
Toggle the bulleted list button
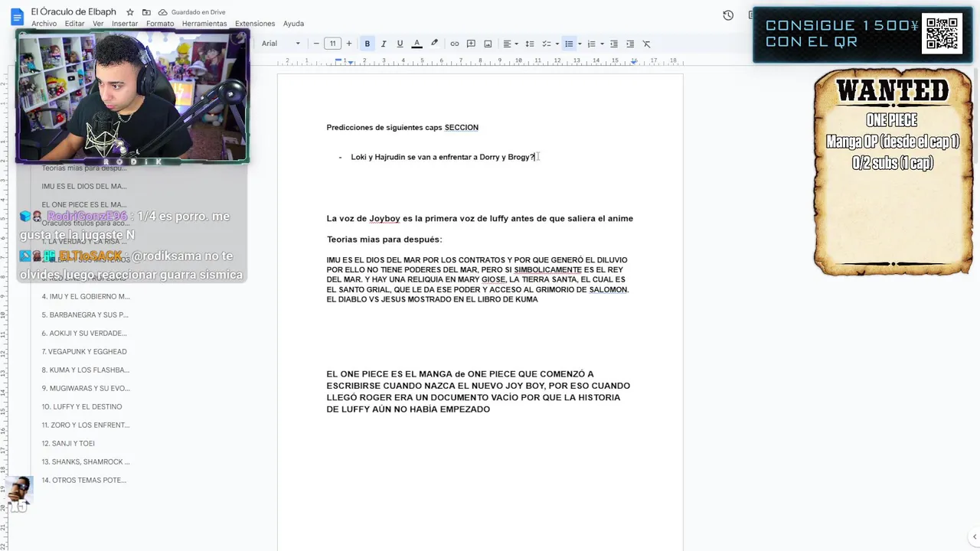pos(569,44)
